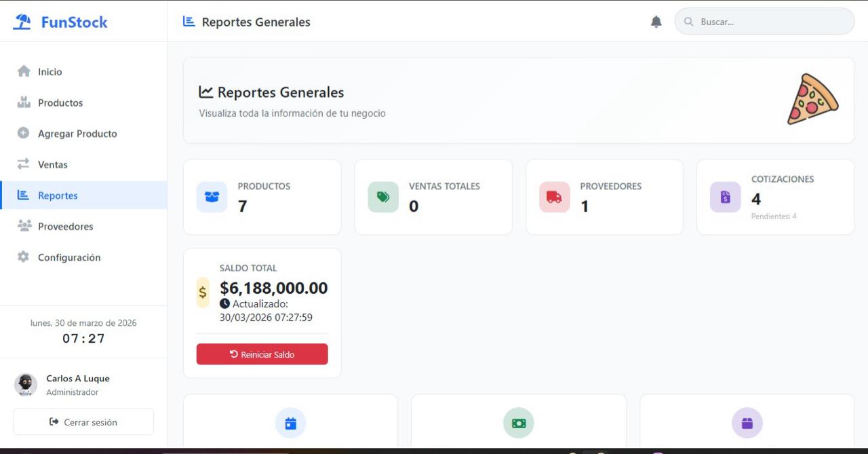868x454 pixels.
Task: Click the blue calendar icon
Action: point(290,423)
